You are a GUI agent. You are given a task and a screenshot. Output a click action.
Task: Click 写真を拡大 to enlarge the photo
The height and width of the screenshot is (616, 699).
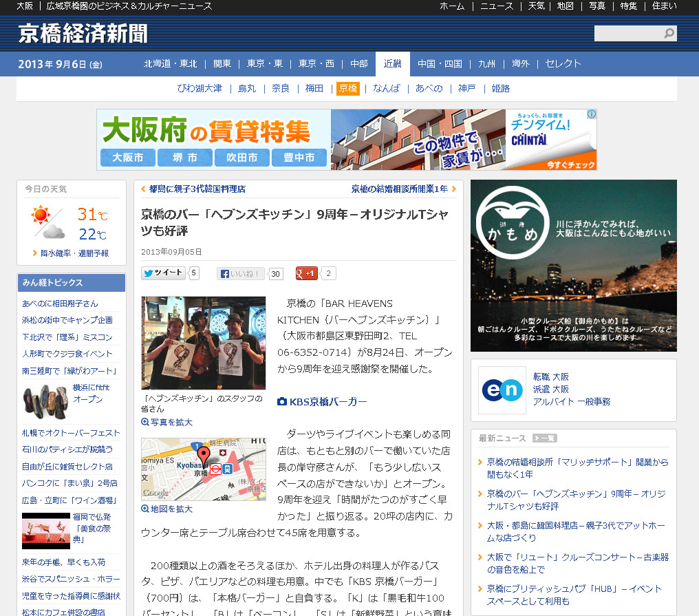click(167, 422)
